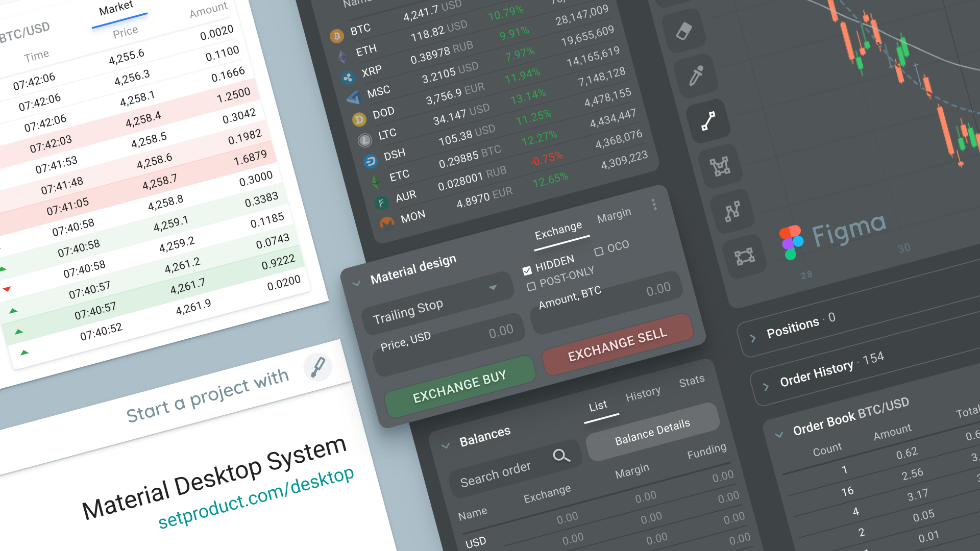
Task: Click the search magnifier in Balances panel
Action: [x=562, y=457]
